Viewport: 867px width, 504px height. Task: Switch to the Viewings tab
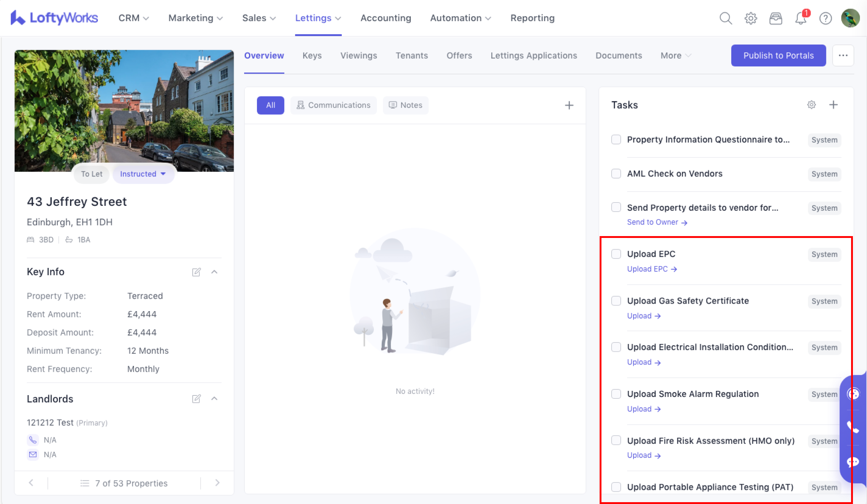359,56
